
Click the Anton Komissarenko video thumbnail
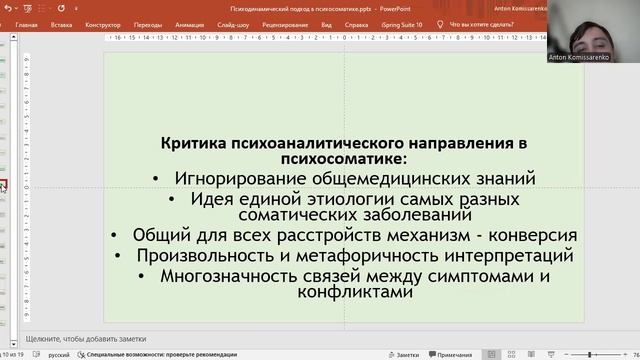[593, 31]
